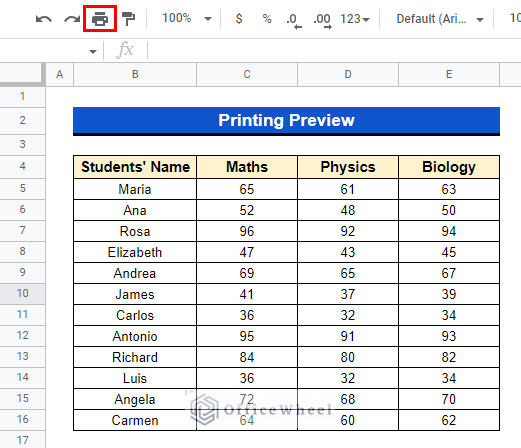This screenshot has width=521, height=448.
Task: Select the cell containing Carmen
Action: pyautogui.click(x=135, y=420)
